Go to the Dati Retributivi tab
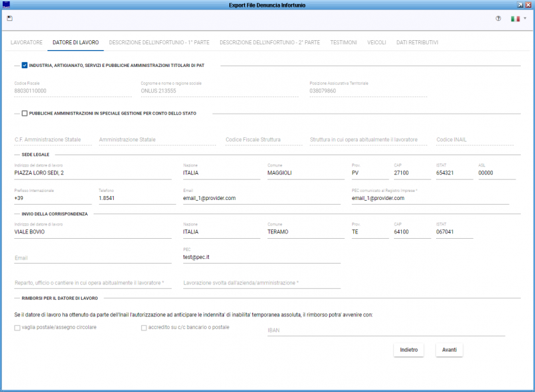 417,42
